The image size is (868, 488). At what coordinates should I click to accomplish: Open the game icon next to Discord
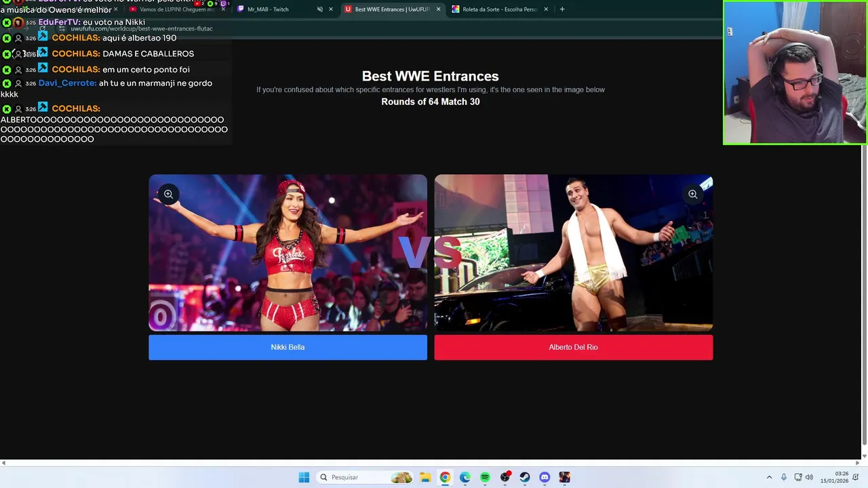[565, 477]
